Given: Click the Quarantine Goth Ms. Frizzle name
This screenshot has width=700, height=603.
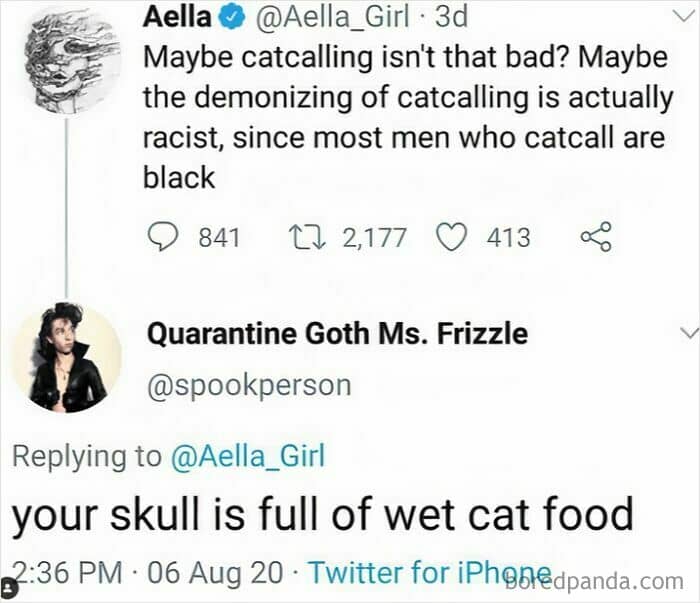Looking at the screenshot, I should [337, 333].
